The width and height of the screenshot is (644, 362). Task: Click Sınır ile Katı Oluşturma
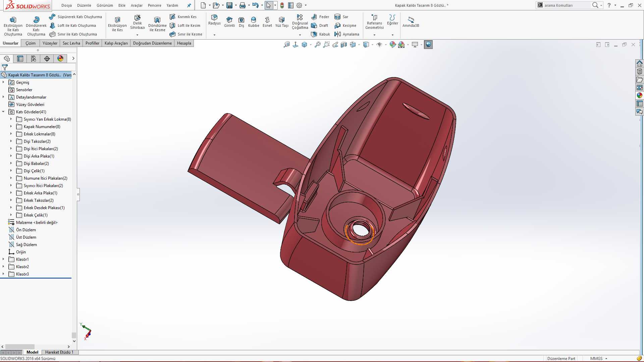[73, 34]
